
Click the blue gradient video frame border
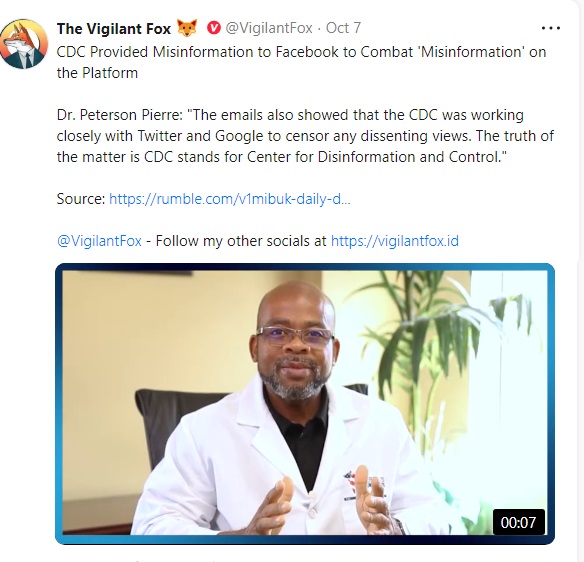coord(305,267)
